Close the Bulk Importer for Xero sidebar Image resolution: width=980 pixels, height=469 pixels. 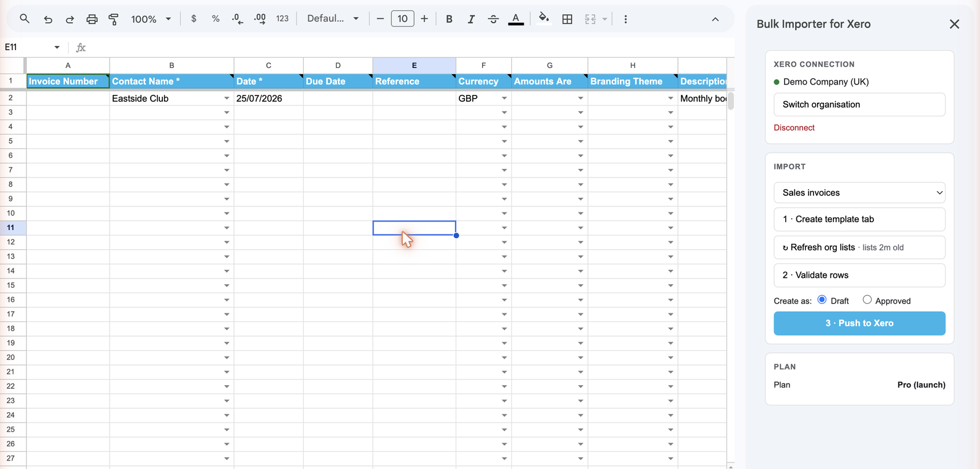coord(954,24)
